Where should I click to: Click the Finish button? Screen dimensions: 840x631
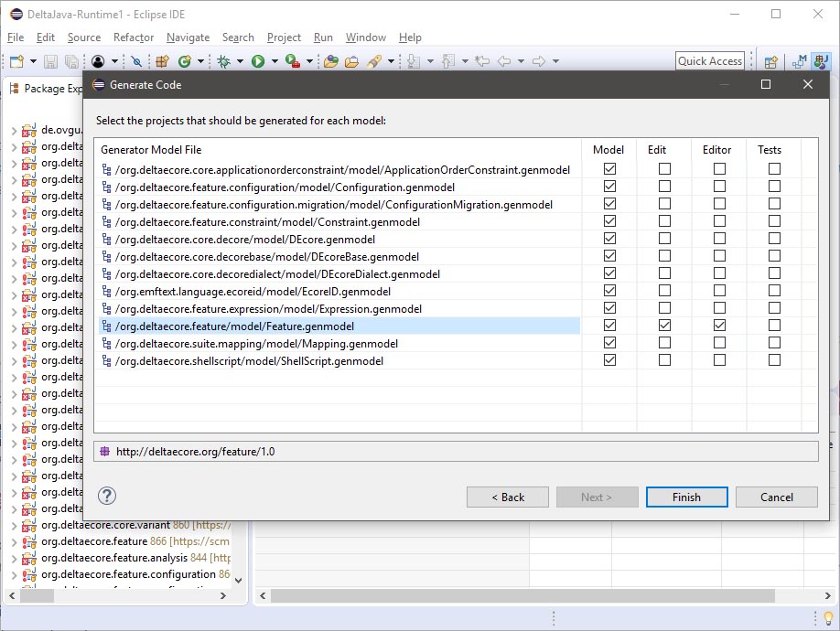[687, 497]
